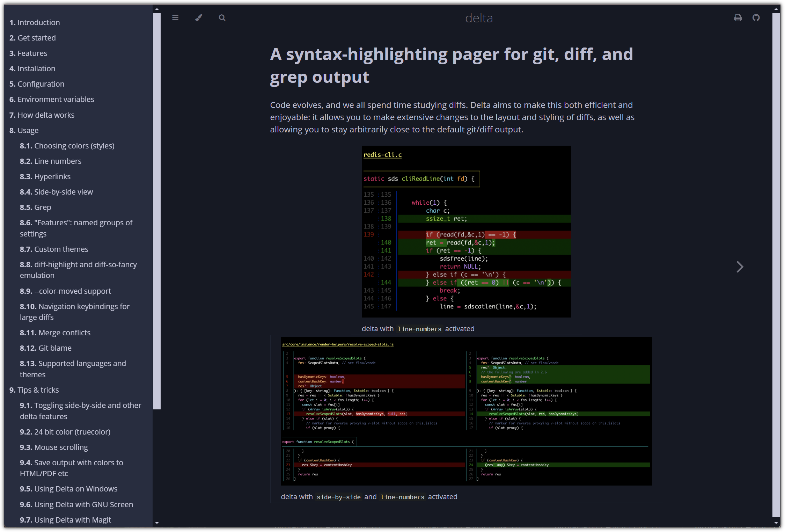Open the GitHub repository icon

pyautogui.click(x=756, y=18)
